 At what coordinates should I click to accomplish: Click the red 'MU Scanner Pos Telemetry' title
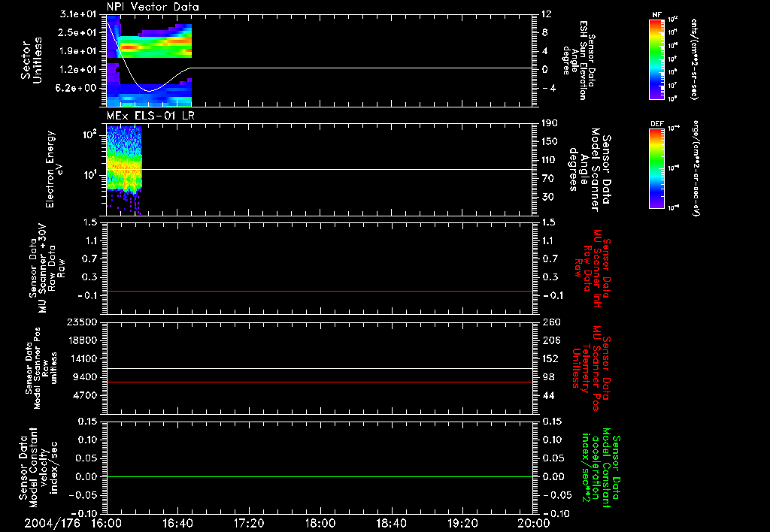click(591, 369)
